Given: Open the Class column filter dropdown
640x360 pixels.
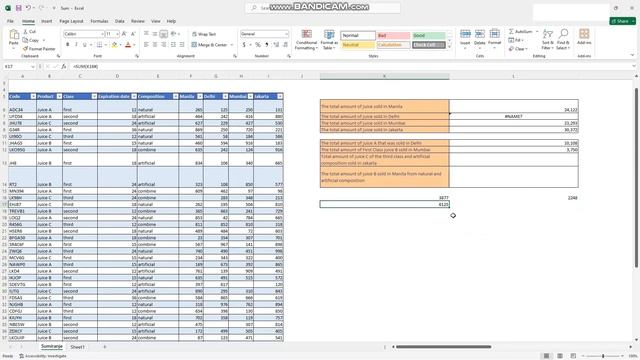Looking at the screenshot, I should point(94,96).
